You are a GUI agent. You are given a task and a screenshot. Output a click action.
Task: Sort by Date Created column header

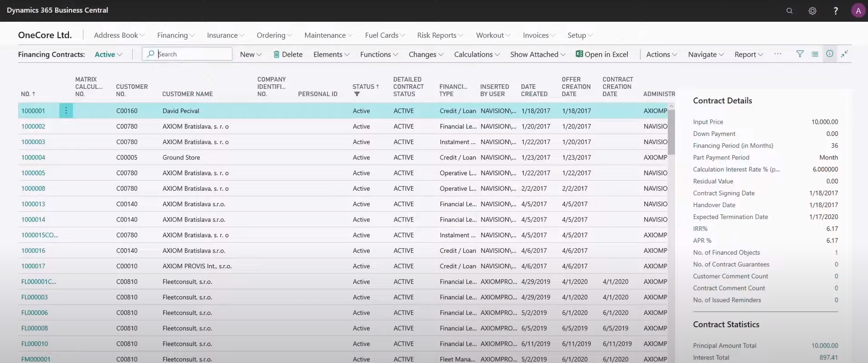pos(534,90)
